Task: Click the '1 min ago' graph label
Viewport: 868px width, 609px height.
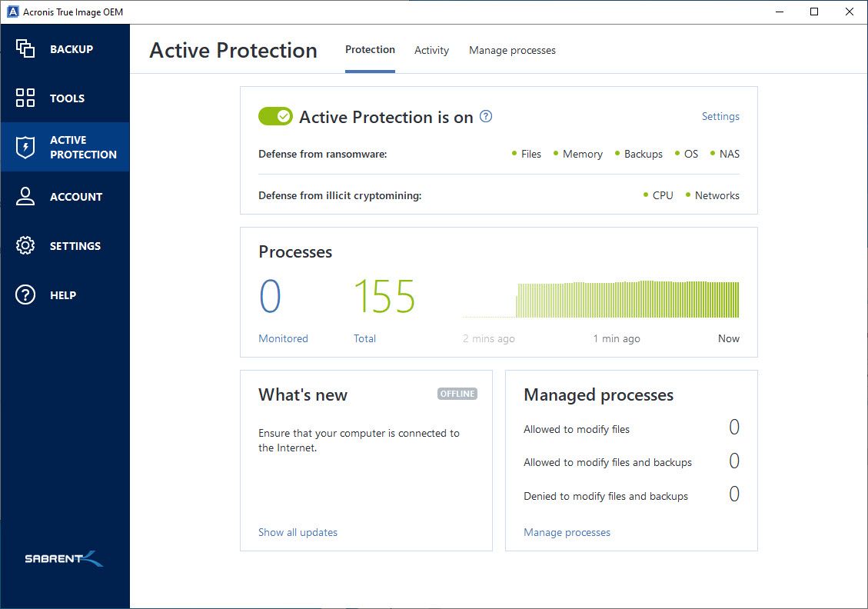Action: [x=616, y=338]
